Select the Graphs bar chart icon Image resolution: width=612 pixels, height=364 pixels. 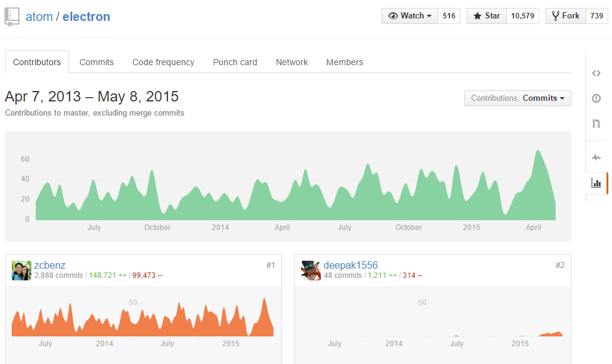[596, 183]
